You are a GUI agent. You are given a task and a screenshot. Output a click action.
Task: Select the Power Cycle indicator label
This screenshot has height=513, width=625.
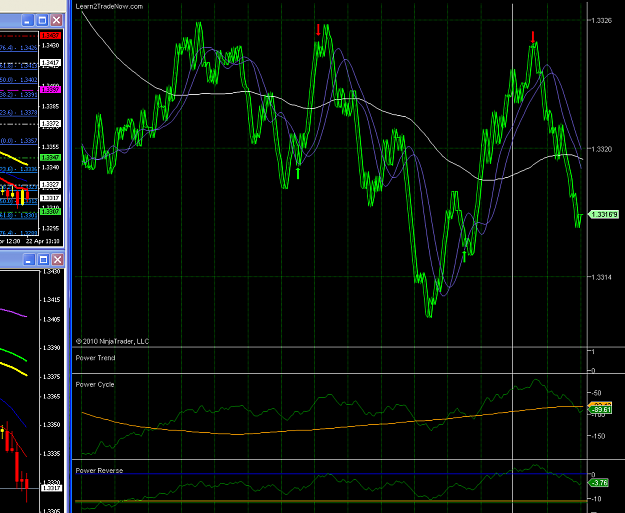click(x=95, y=385)
